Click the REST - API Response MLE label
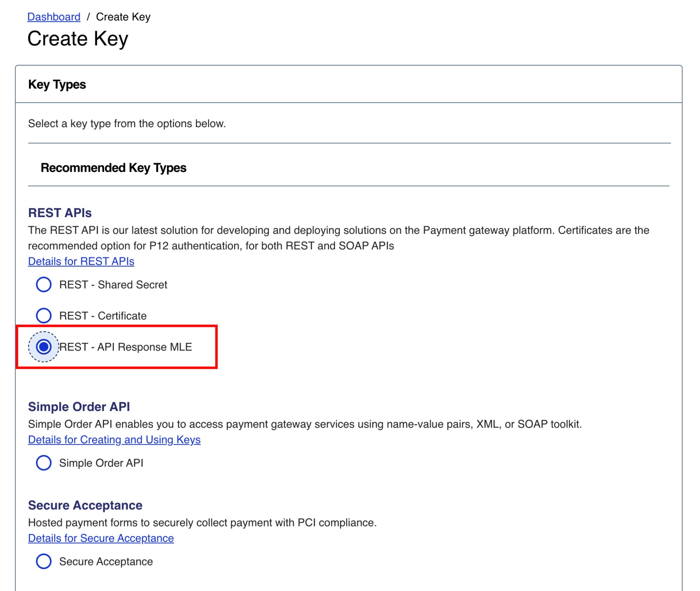Image resolution: width=700 pixels, height=591 pixels. pos(126,347)
